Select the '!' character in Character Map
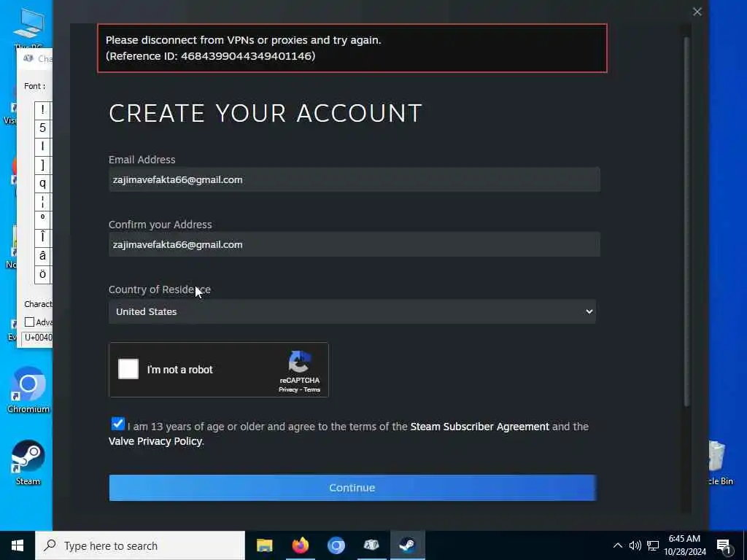This screenshot has height=560, width=747. 42,110
